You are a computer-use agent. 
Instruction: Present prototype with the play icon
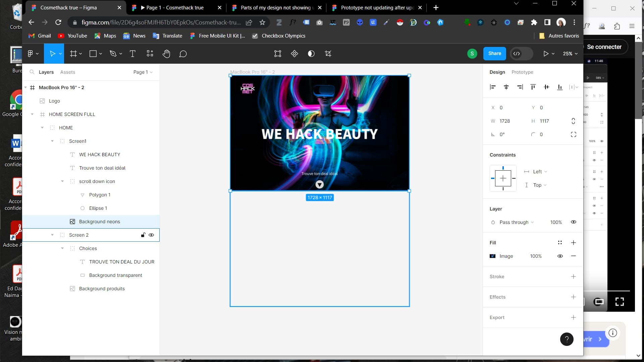(546, 54)
